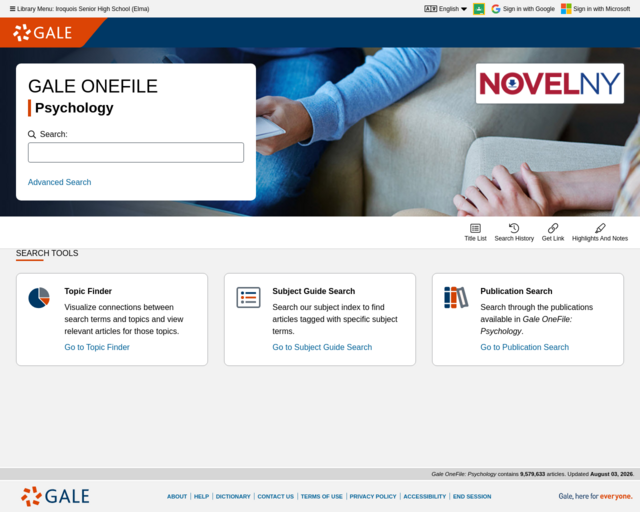Click the Microsoft logo icon
The image size is (640, 512).
(566, 9)
